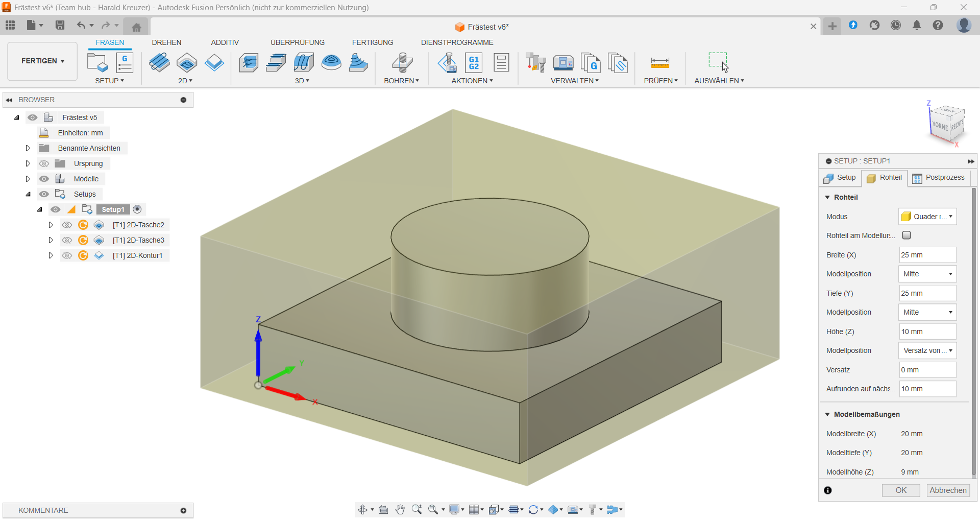Open the Tool Library icon
980x521 pixels.
pyautogui.click(x=535, y=63)
